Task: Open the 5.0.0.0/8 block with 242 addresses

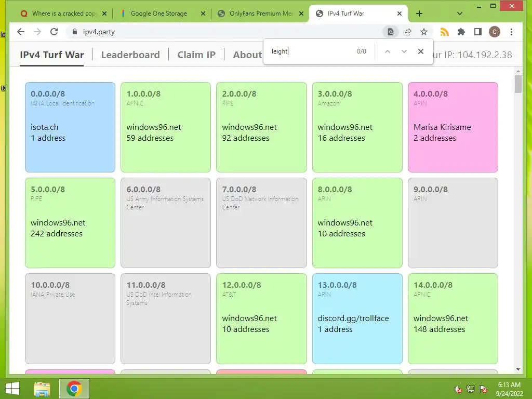Action: coord(70,223)
